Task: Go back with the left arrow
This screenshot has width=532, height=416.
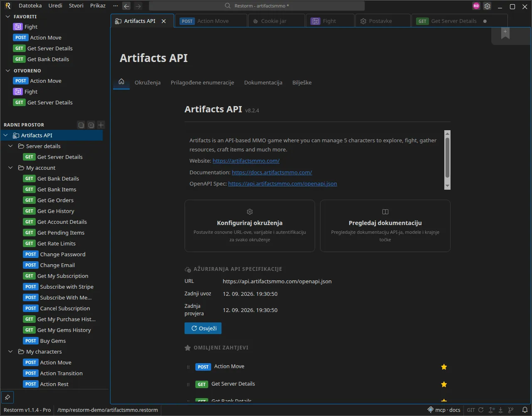Action: (127, 6)
